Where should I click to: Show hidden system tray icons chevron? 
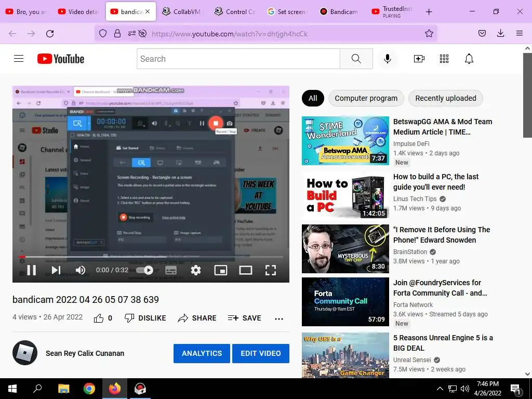point(440,389)
